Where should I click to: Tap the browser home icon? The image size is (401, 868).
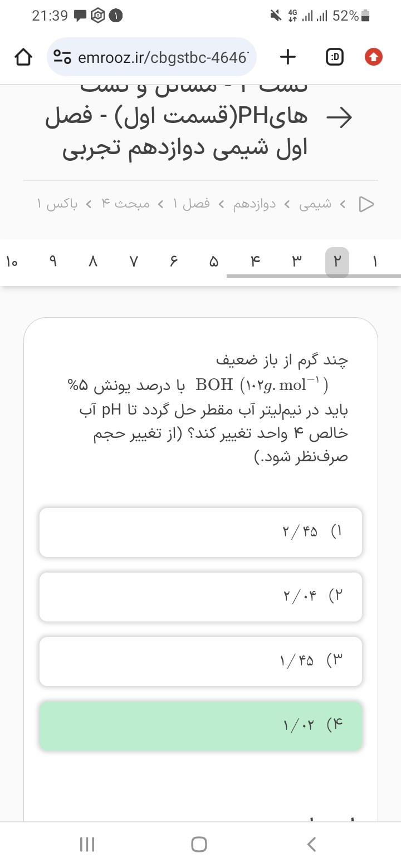tap(23, 57)
